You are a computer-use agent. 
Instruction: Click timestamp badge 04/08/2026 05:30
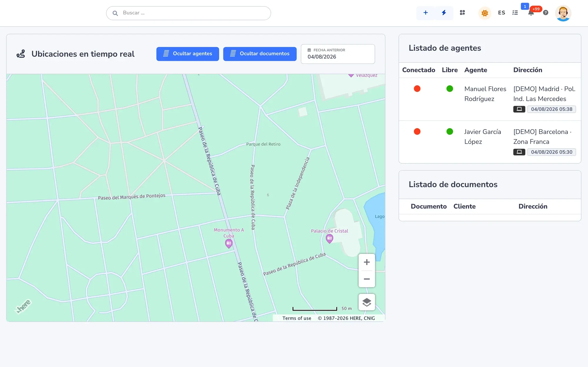[x=552, y=152]
